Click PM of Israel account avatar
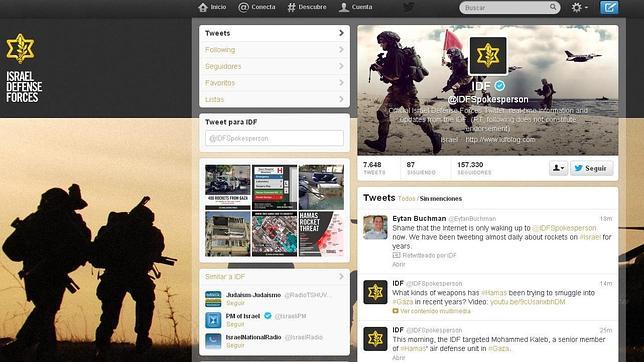644x362 pixels. click(213, 320)
